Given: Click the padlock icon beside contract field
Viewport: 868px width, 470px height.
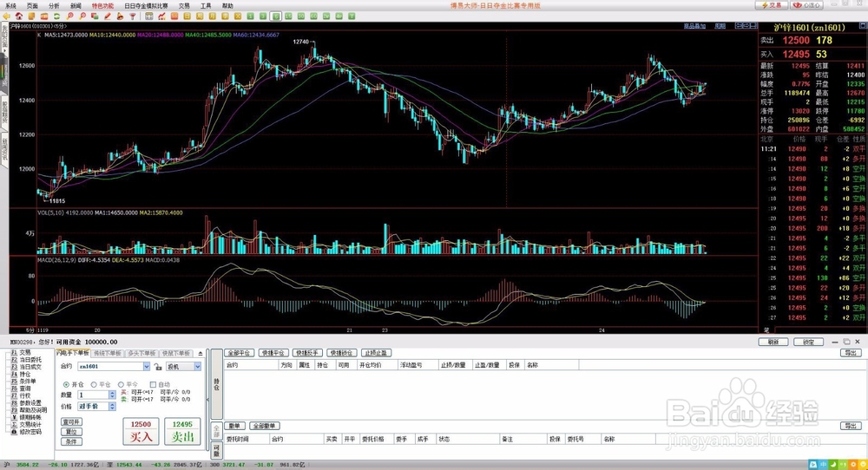Looking at the screenshot, I should [158, 367].
